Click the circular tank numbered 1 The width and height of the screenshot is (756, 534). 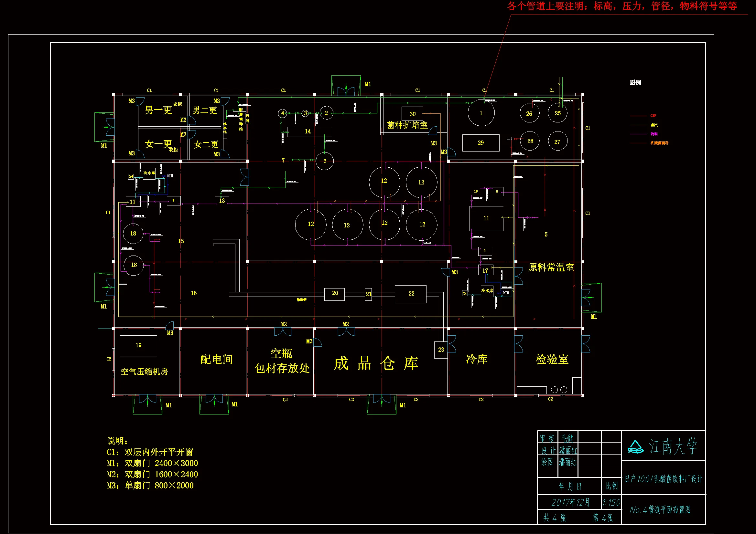[x=481, y=113]
